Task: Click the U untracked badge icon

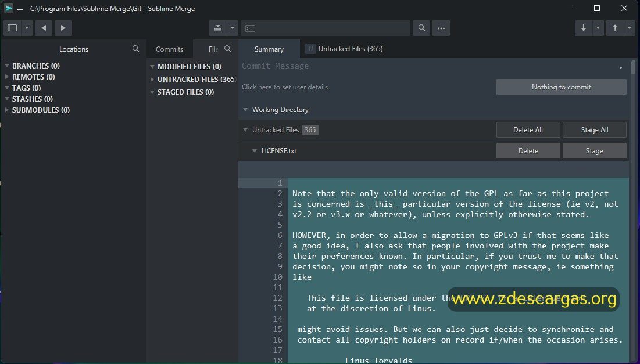Action: [310, 49]
